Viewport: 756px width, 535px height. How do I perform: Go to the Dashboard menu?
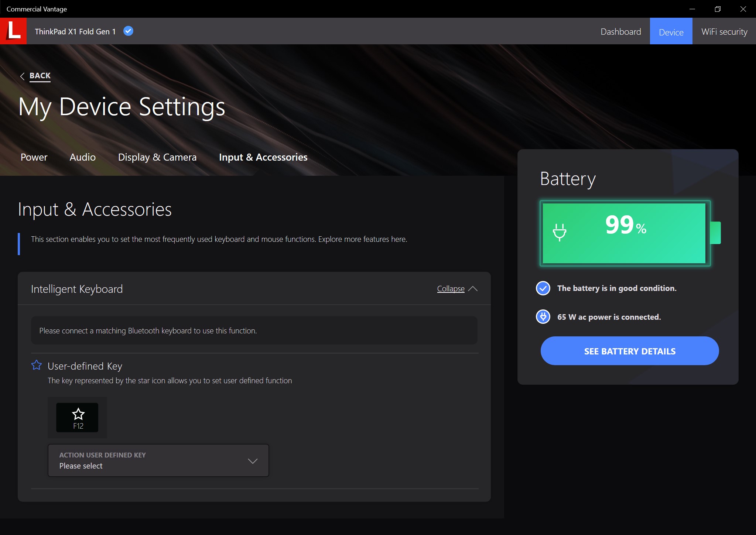(620, 32)
